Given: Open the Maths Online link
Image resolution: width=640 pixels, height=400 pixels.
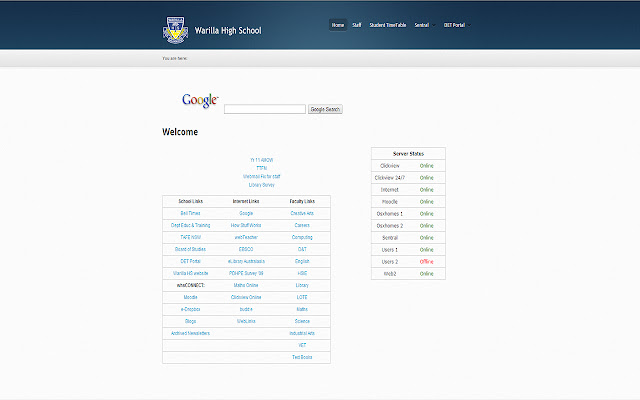Looking at the screenshot, I should pyautogui.click(x=246, y=285).
